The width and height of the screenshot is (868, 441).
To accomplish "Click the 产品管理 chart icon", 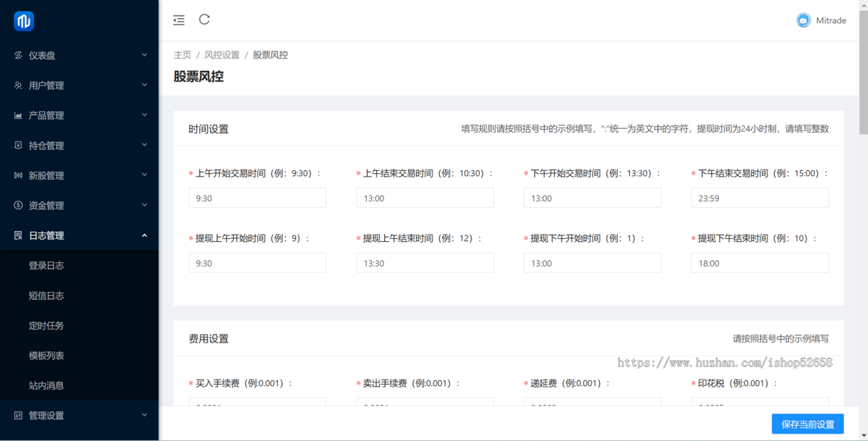I will pyautogui.click(x=18, y=115).
